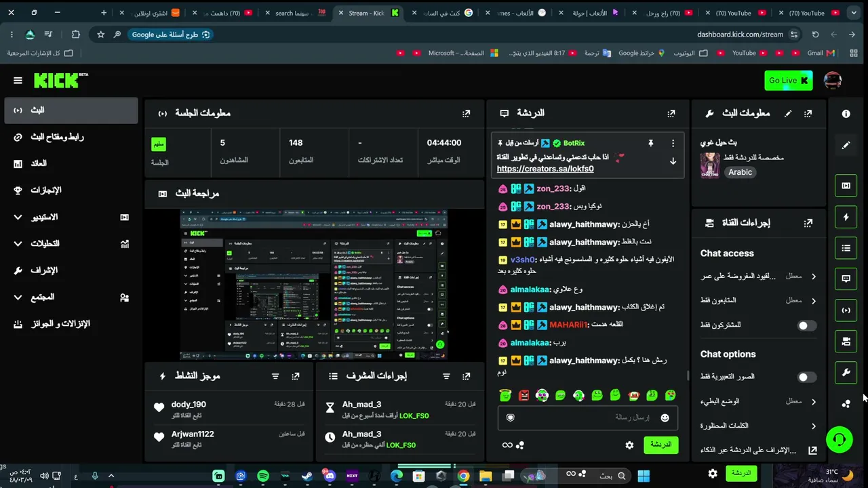Pop out the الدردشة chat panel
The width and height of the screenshot is (868, 488).
pos(671,113)
